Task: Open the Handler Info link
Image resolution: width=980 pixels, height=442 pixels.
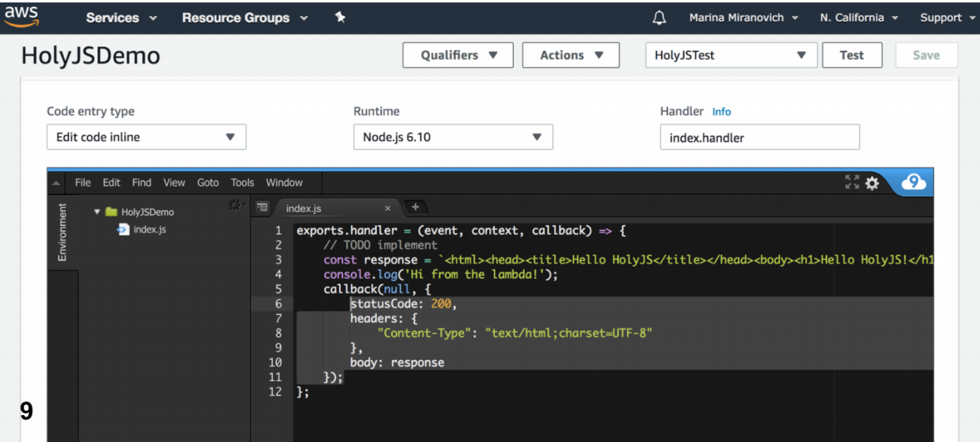Action: tap(722, 111)
